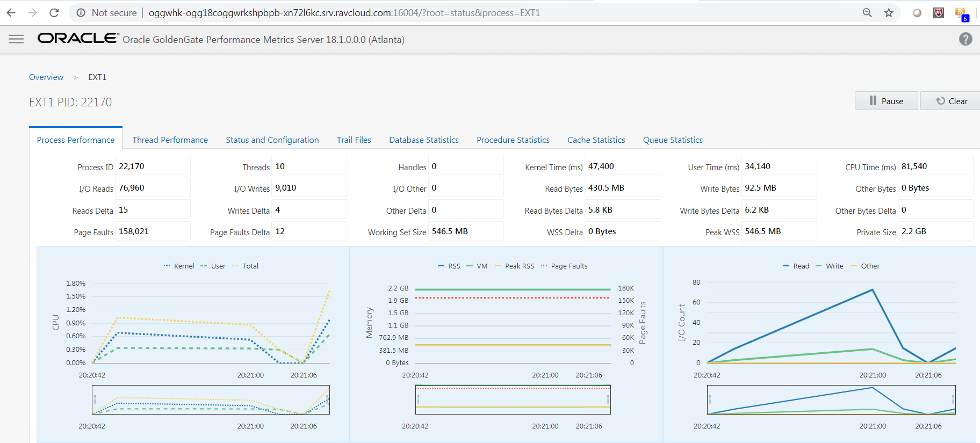Toggle the RSS series in memory legend
The image size is (980, 443).
(x=449, y=266)
